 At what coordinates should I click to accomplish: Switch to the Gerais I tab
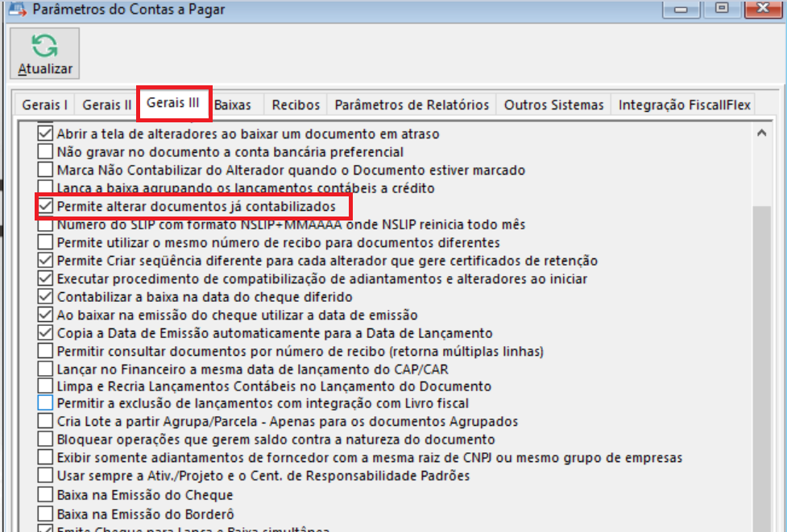tap(44, 105)
